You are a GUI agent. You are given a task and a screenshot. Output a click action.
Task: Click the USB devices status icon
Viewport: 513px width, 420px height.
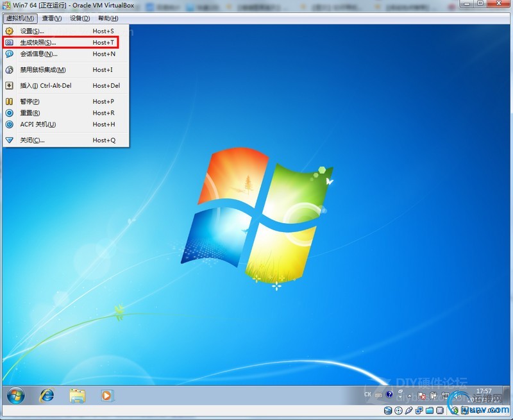(408, 410)
